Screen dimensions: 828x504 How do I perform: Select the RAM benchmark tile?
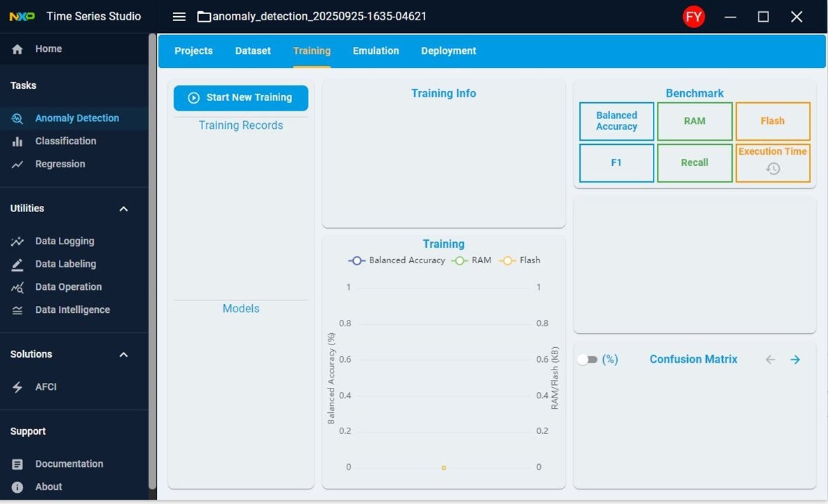coord(694,121)
